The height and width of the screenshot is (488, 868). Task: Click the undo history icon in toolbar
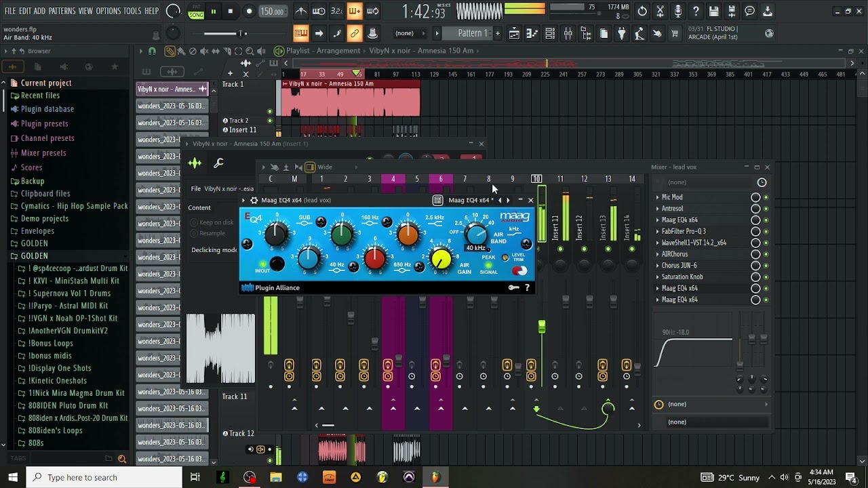642,11
